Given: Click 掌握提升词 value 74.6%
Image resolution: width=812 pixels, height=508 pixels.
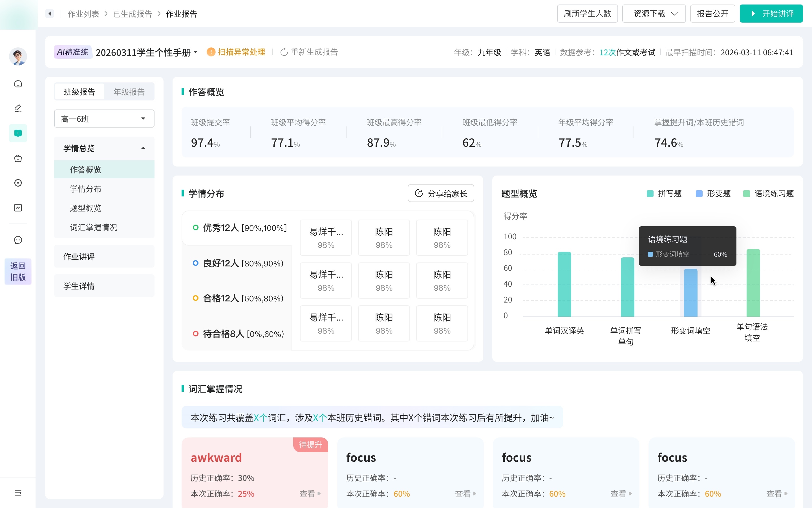Looking at the screenshot, I should click(x=669, y=143).
